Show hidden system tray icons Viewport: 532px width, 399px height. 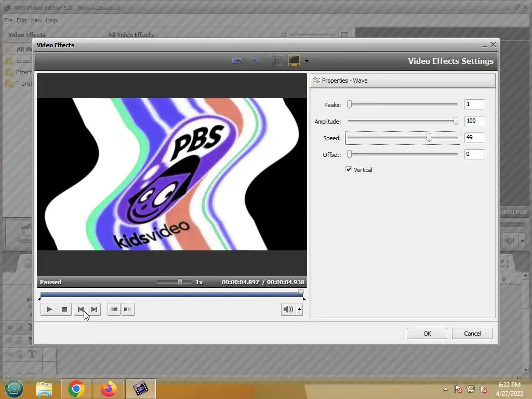pyautogui.click(x=445, y=389)
